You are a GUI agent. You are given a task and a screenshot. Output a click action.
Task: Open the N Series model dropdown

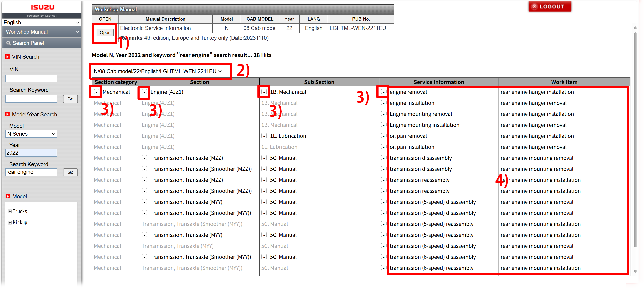(31, 134)
